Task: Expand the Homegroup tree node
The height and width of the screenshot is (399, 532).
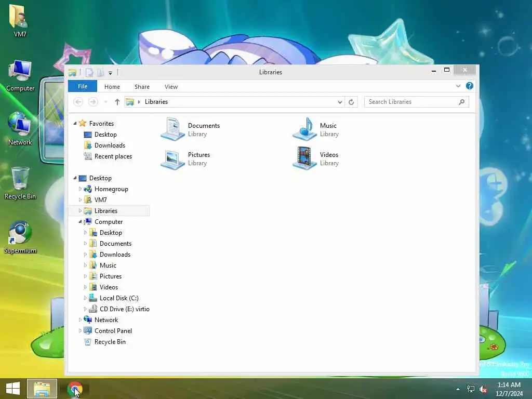Action: 80,189
